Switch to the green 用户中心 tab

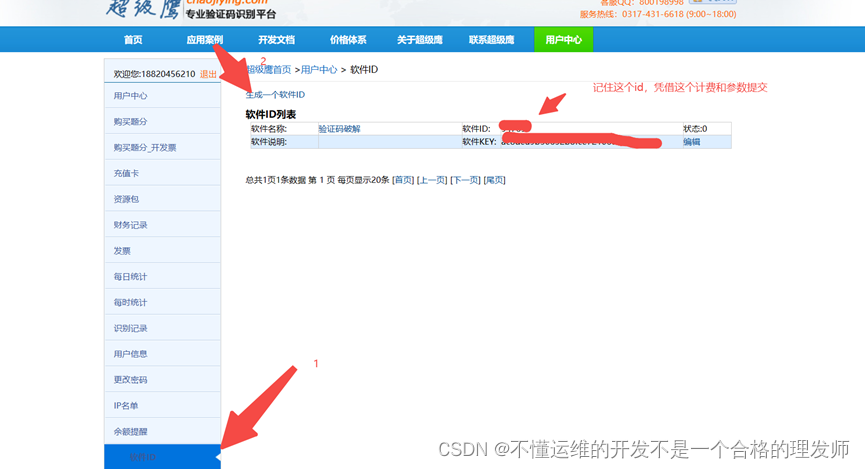pos(563,40)
